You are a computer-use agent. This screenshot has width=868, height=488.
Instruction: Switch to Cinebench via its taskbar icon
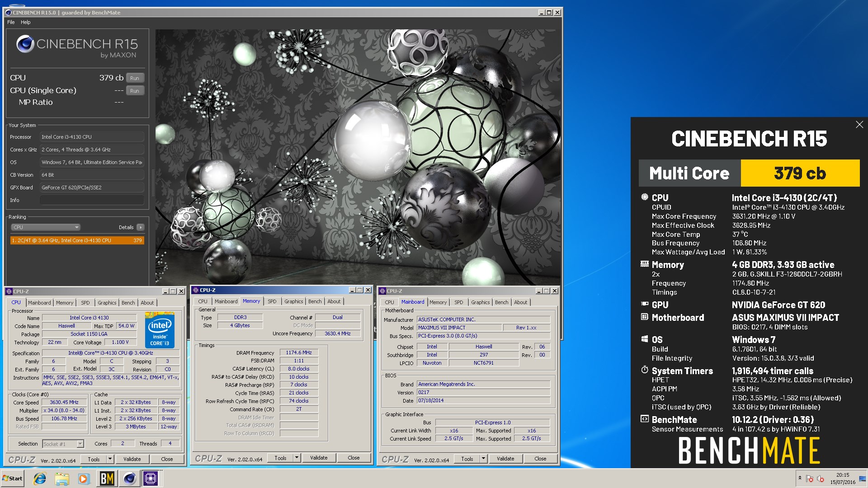[x=129, y=479]
